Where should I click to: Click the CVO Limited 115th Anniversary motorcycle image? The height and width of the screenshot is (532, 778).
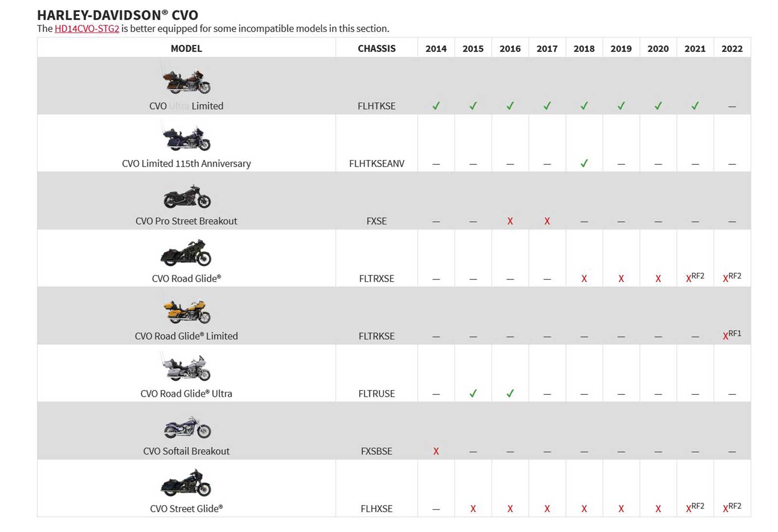(x=186, y=136)
